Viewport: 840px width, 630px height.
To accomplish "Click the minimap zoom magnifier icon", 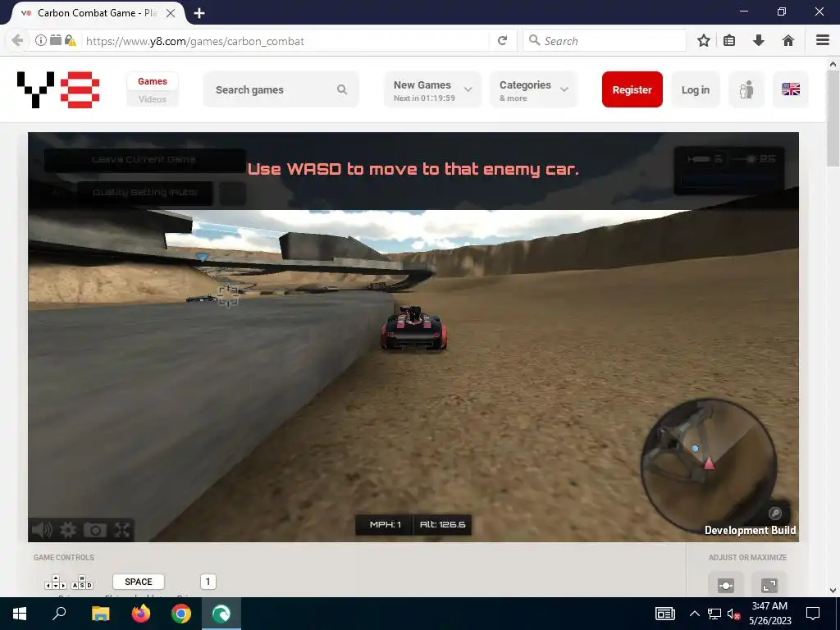I will tap(774, 514).
